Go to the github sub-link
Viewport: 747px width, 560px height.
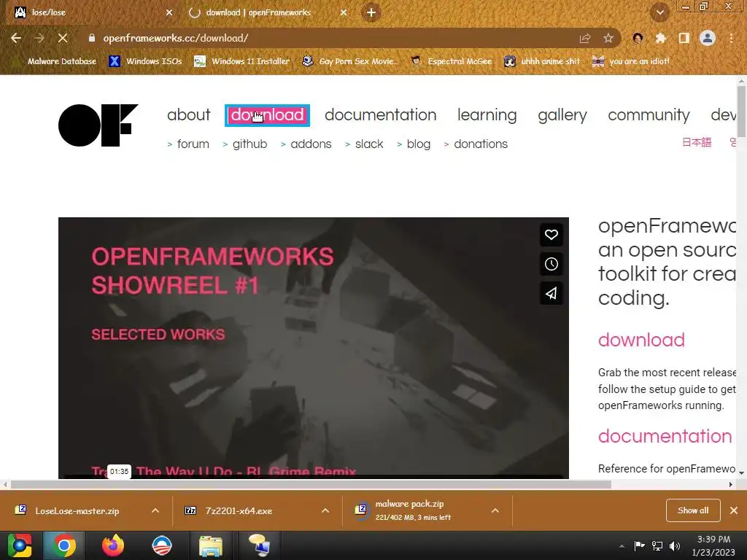249,144
